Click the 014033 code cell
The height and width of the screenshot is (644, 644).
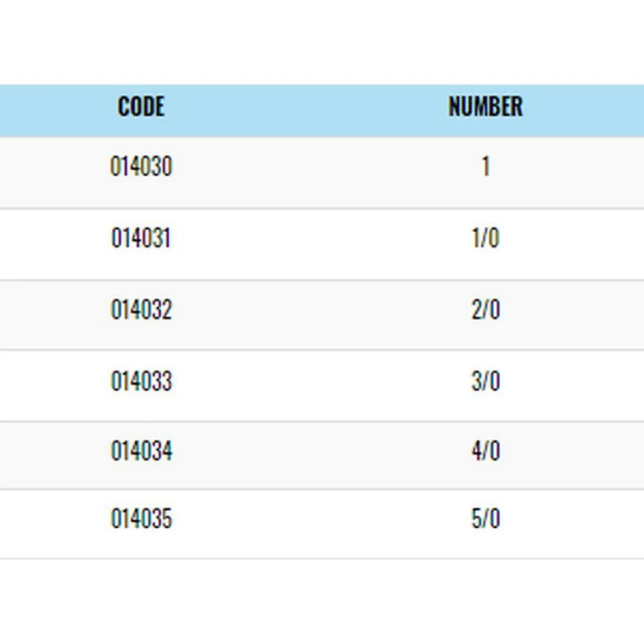(x=141, y=381)
